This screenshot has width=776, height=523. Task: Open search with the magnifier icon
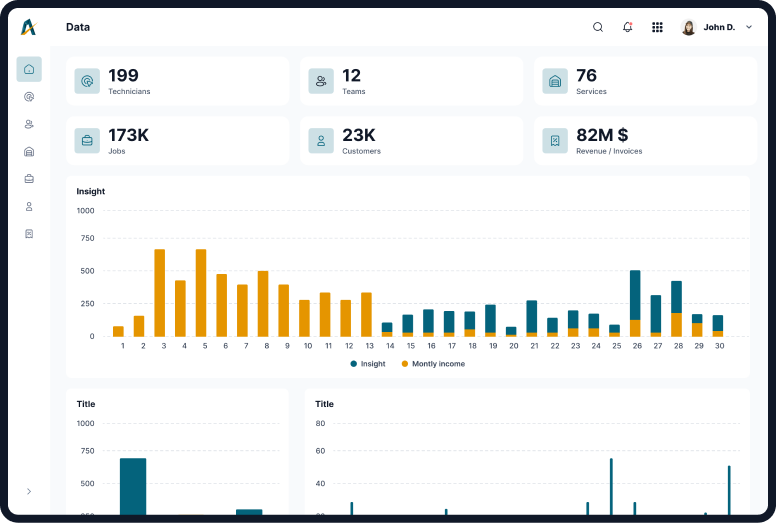598,27
